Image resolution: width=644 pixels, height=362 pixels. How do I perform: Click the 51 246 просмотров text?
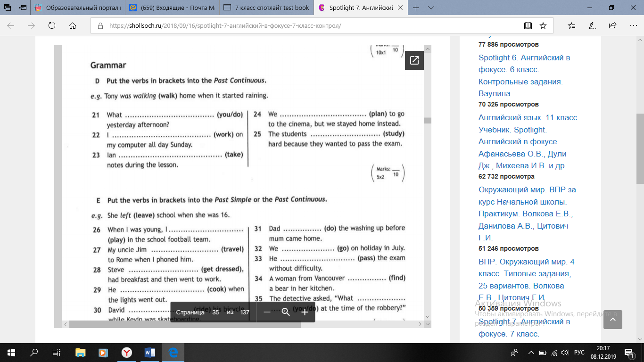pos(508,248)
